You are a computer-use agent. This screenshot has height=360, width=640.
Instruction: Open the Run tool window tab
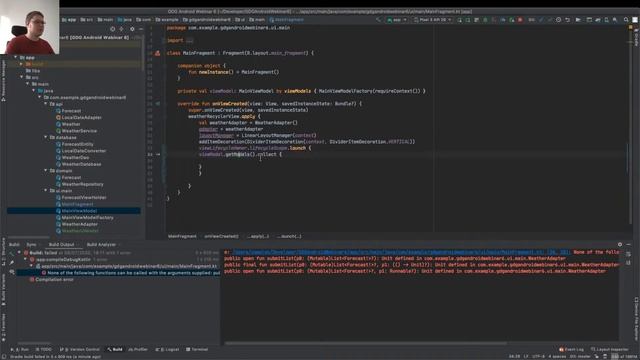20,349
